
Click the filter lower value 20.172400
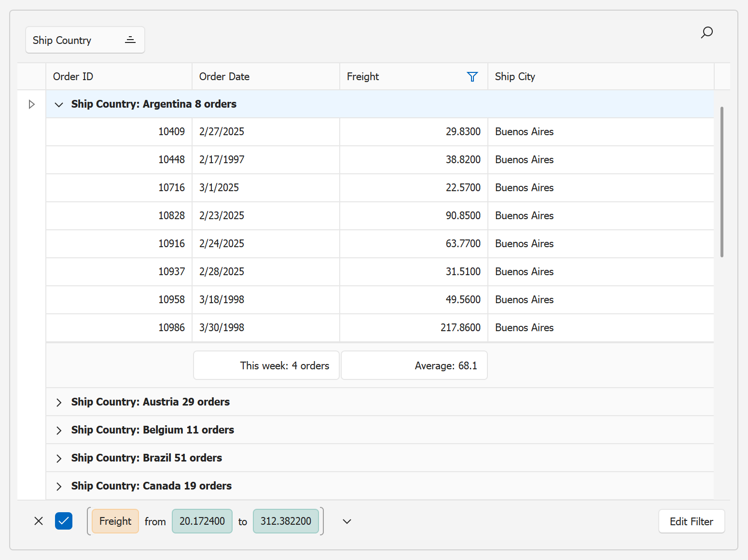(202, 521)
